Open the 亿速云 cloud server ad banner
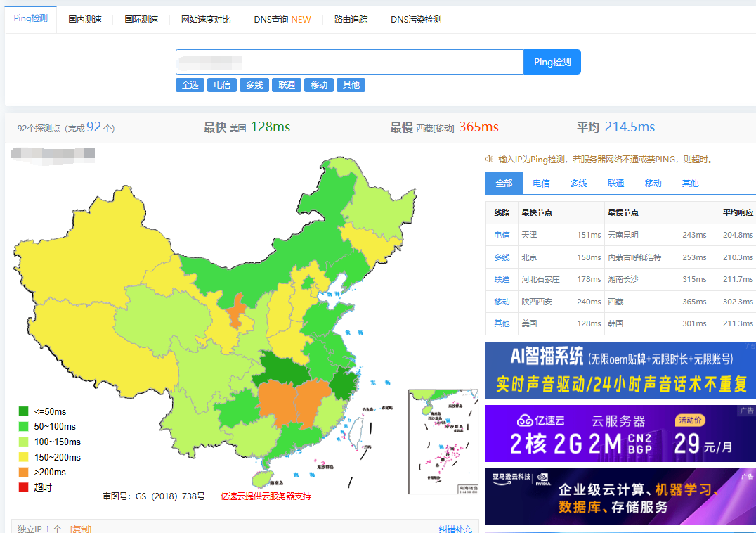The image size is (756, 533). point(620,433)
